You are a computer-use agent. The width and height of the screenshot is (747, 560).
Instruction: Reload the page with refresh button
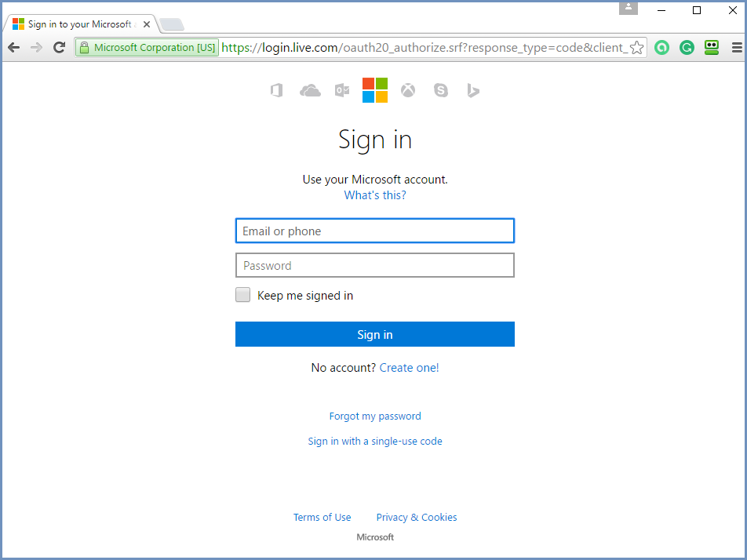click(59, 48)
